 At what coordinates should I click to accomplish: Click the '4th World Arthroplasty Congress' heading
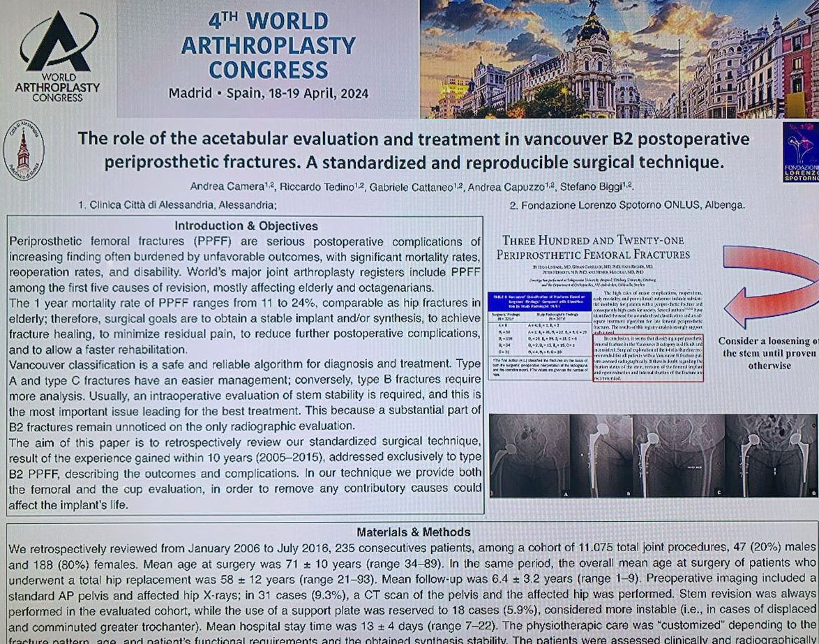pyautogui.click(x=268, y=45)
